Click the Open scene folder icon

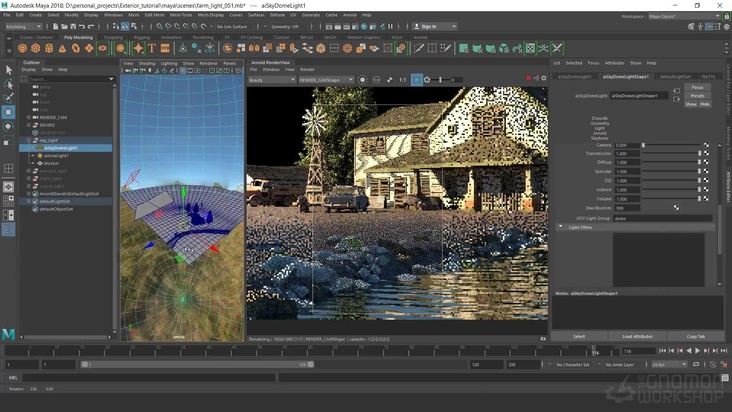tap(64, 27)
